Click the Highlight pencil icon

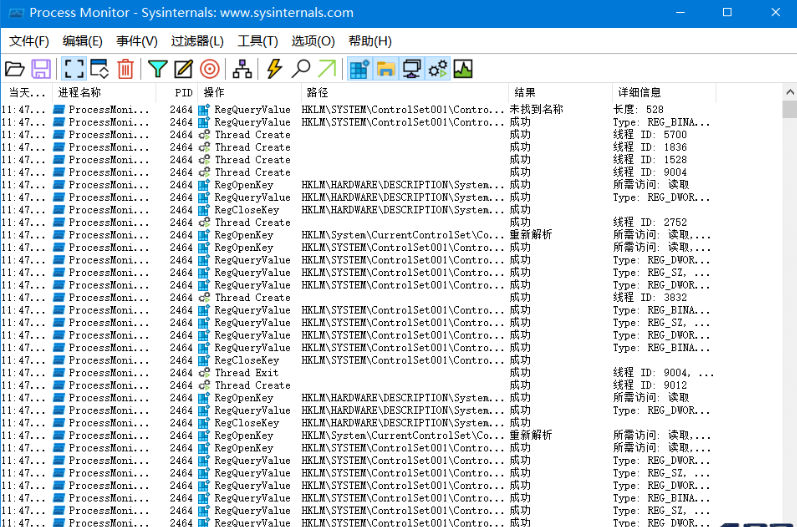[183, 69]
